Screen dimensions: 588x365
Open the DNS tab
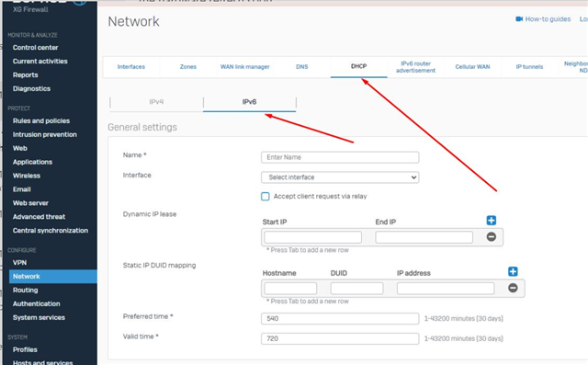[302, 67]
